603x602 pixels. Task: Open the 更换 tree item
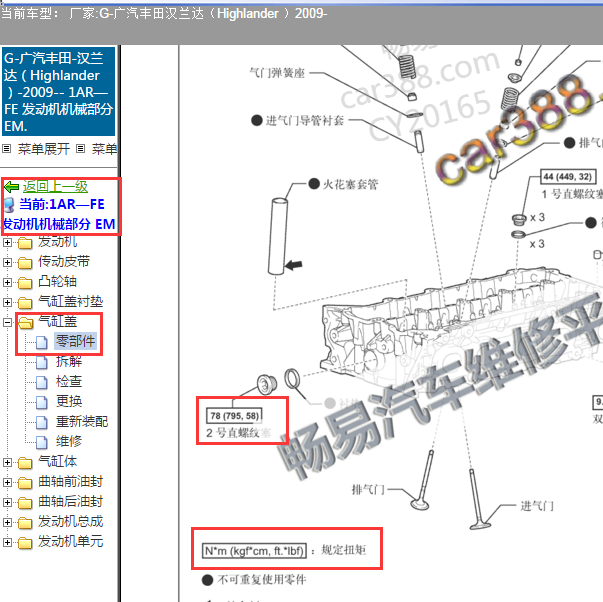click(69, 401)
